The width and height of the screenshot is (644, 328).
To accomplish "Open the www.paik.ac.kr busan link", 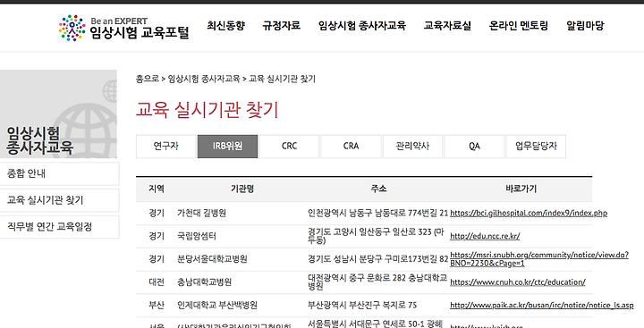I will (542, 306).
